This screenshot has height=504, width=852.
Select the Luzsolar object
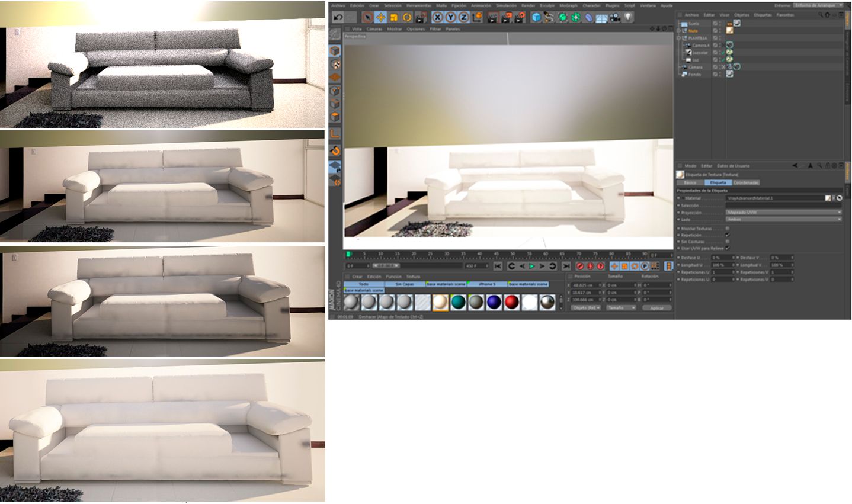coord(700,53)
